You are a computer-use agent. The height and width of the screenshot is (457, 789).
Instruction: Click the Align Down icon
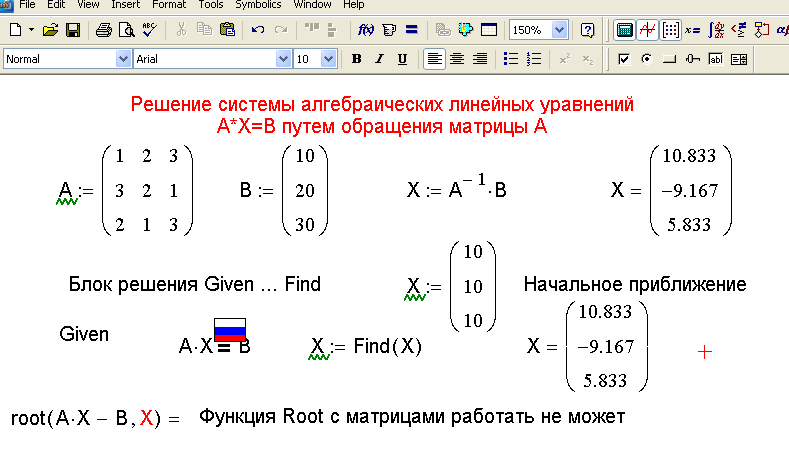332,30
